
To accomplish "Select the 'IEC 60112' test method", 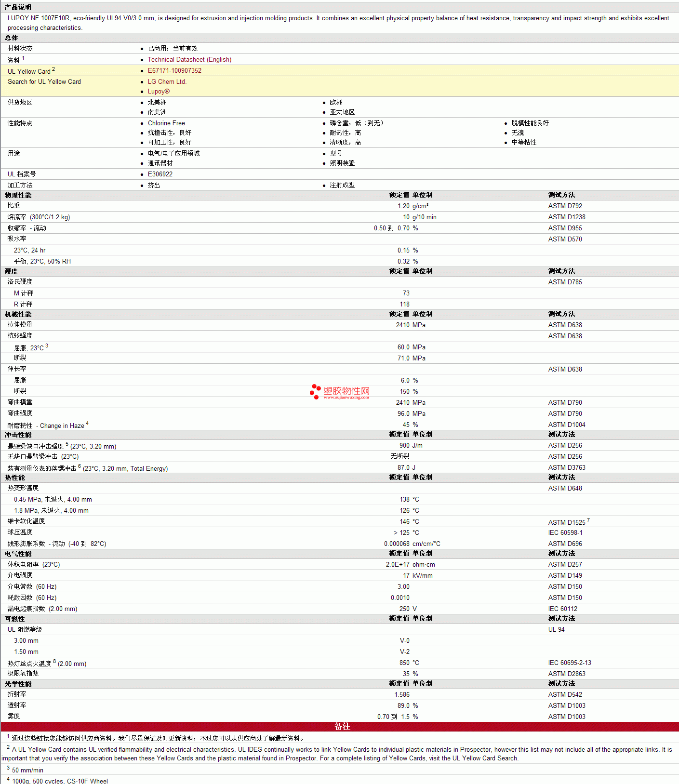I will (x=563, y=609).
